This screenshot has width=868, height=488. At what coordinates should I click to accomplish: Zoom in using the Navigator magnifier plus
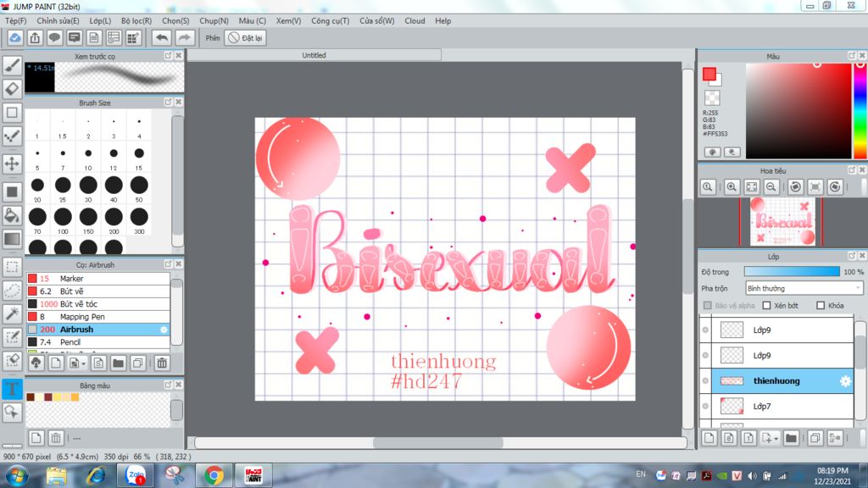[732, 187]
